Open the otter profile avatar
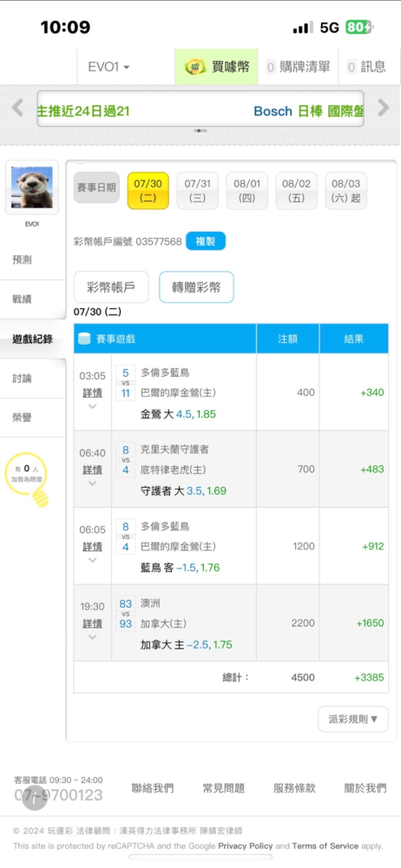The image size is (401, 868). pyautogui.click(x=31, y=187)
